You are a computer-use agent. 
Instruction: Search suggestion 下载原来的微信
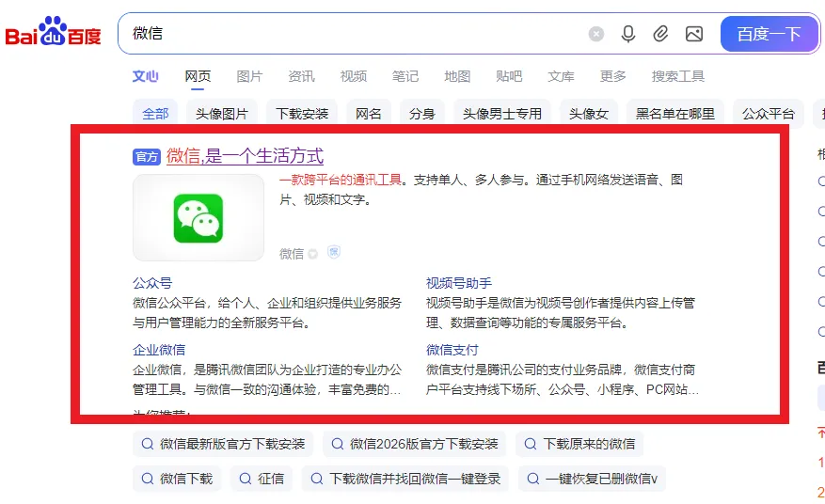579,444
